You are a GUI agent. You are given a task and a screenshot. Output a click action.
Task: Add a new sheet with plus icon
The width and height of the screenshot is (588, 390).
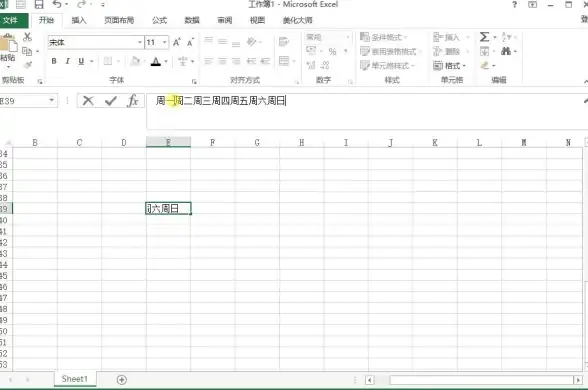[122, 380]
